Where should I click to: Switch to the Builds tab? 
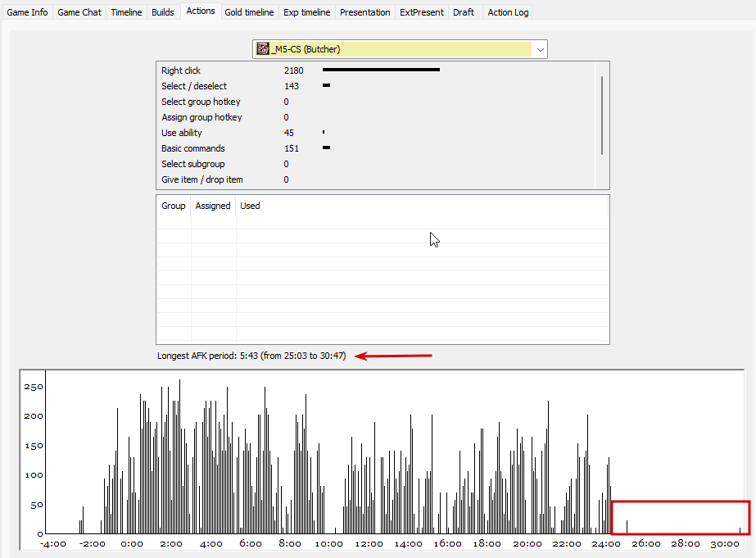coord(162,12)
